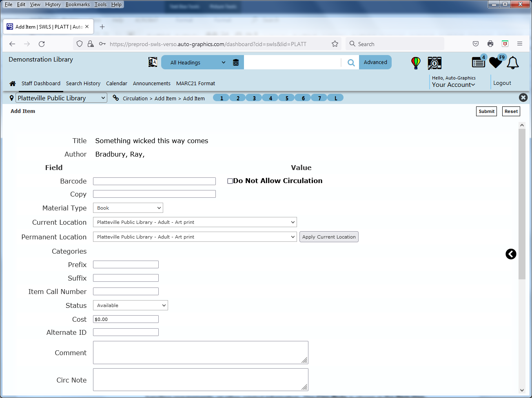Click Apply Current Location
532x398 pixels.
point(329,237)
